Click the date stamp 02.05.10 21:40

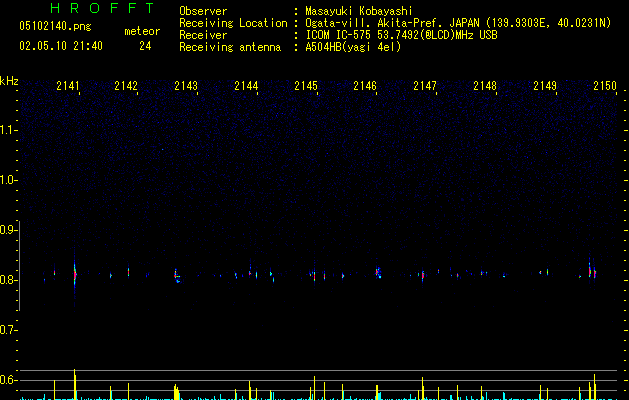tap(61, 46)
